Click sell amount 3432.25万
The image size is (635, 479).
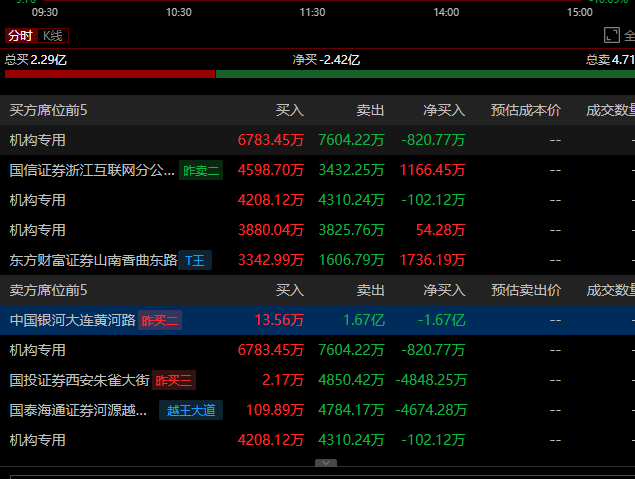[351, 170]
